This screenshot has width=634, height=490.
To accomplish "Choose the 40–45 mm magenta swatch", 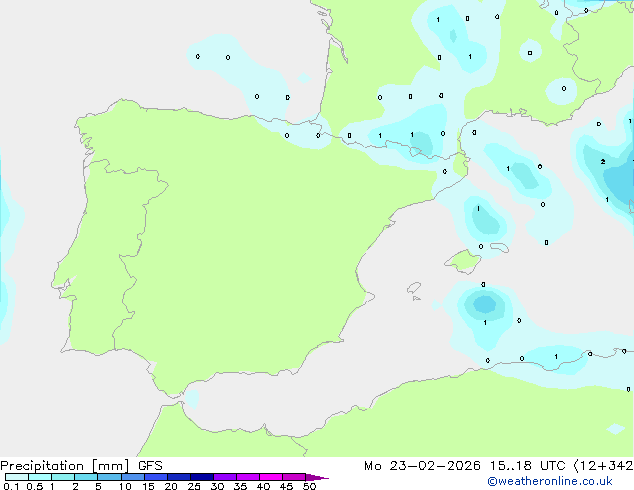I will click(271, 477).
